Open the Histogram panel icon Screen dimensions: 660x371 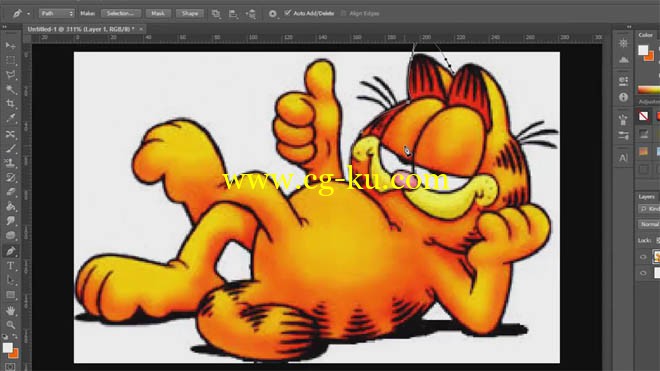click(x=623, y=60)
